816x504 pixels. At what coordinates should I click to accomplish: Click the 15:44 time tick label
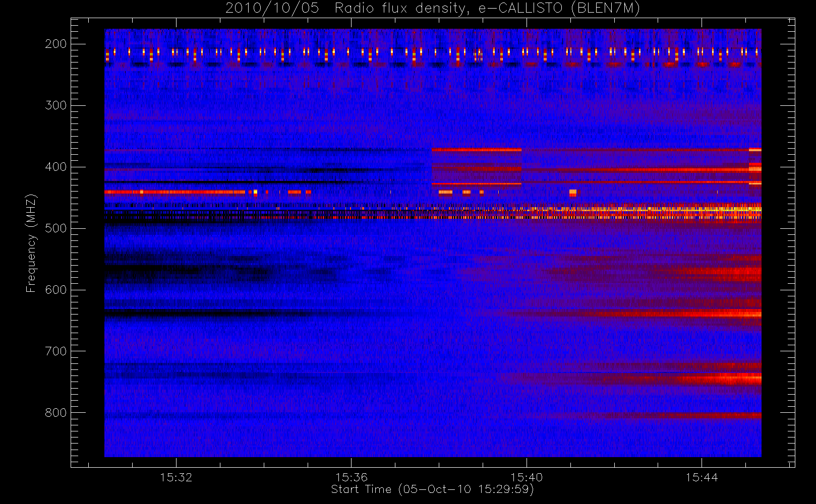tap(702, 477)
